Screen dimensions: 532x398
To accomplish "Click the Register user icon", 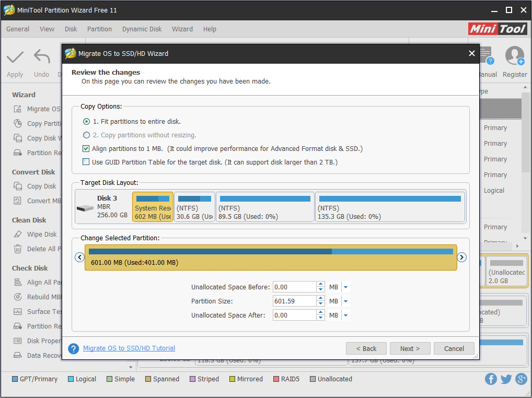I will pos(515,56).
